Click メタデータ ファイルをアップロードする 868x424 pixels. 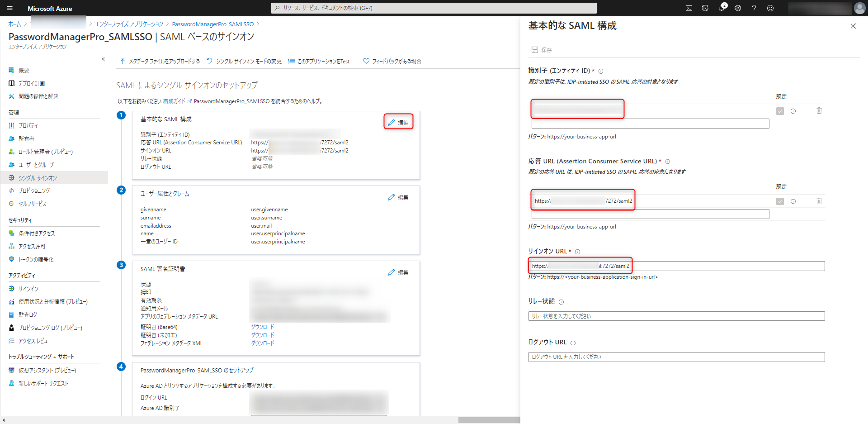point(160,61)
